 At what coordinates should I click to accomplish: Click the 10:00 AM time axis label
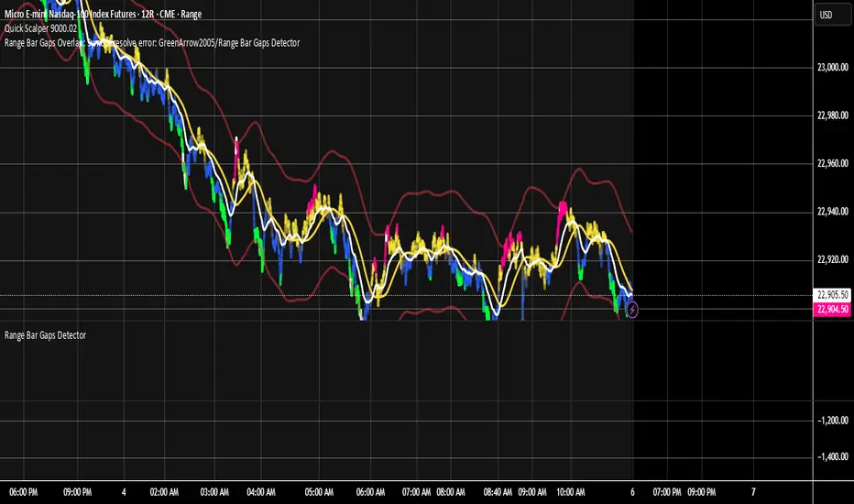point(570,492)
